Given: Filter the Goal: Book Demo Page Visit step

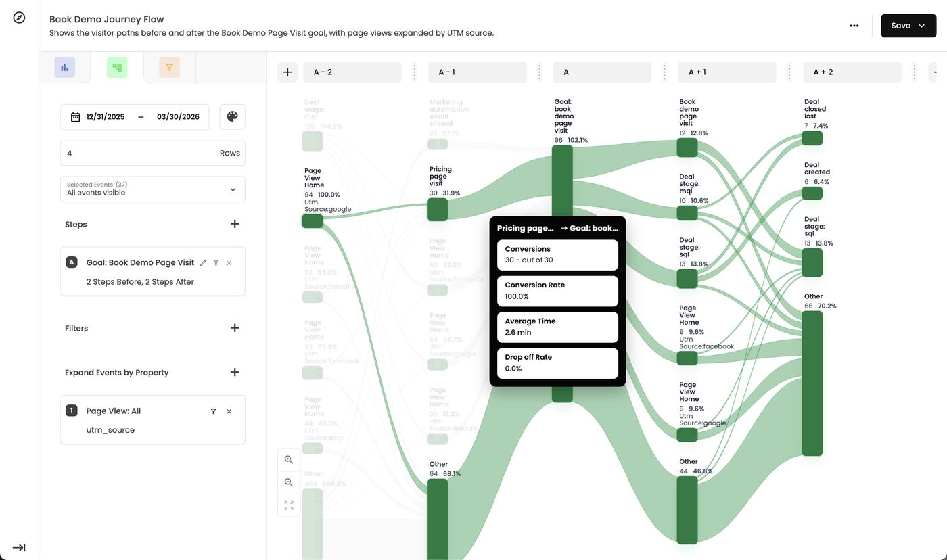Looking at the screenshot, I should coord(216,263).
